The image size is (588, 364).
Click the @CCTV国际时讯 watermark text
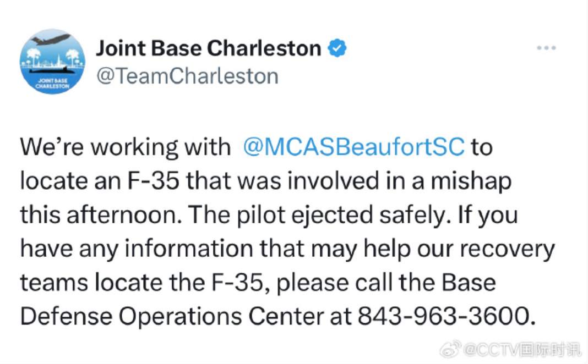pyautogui.click(x=522, y=350)
